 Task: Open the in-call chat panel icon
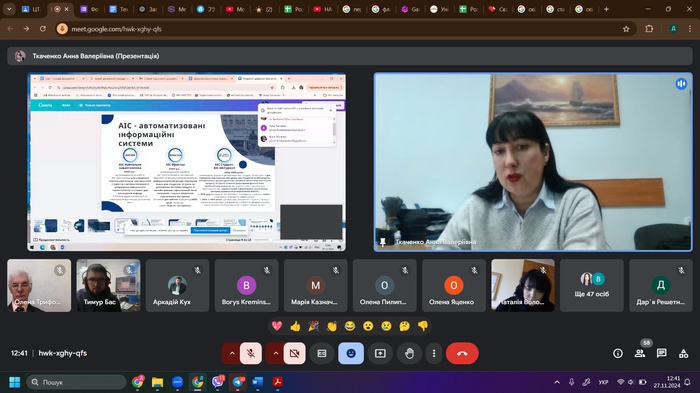click(x=661, y=353)
